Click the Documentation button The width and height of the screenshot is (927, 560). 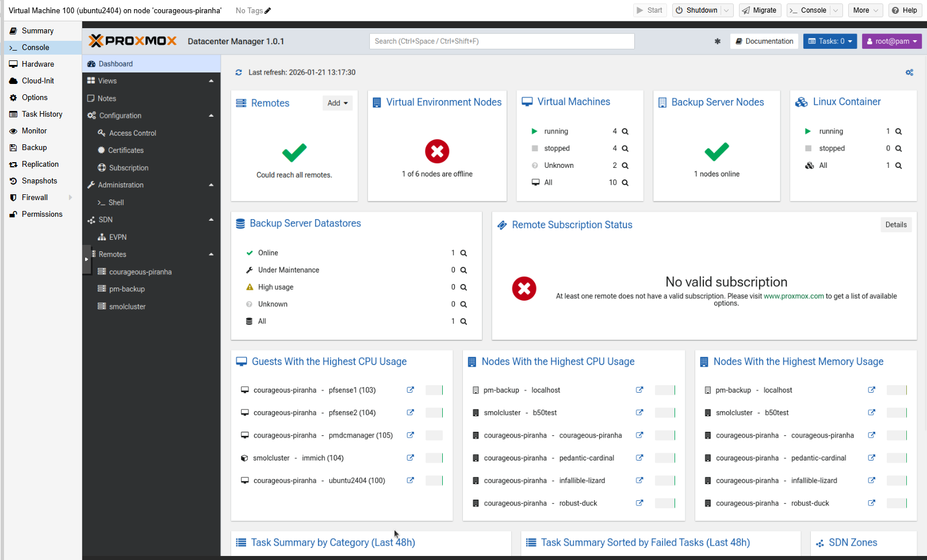point(764,41)
